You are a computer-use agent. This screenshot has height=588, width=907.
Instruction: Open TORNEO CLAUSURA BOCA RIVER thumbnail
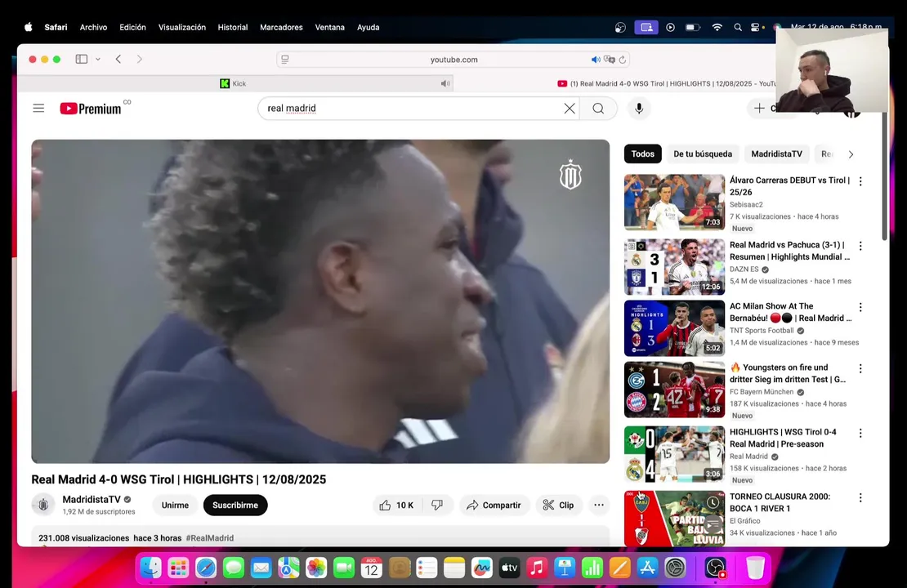point(674,519)
